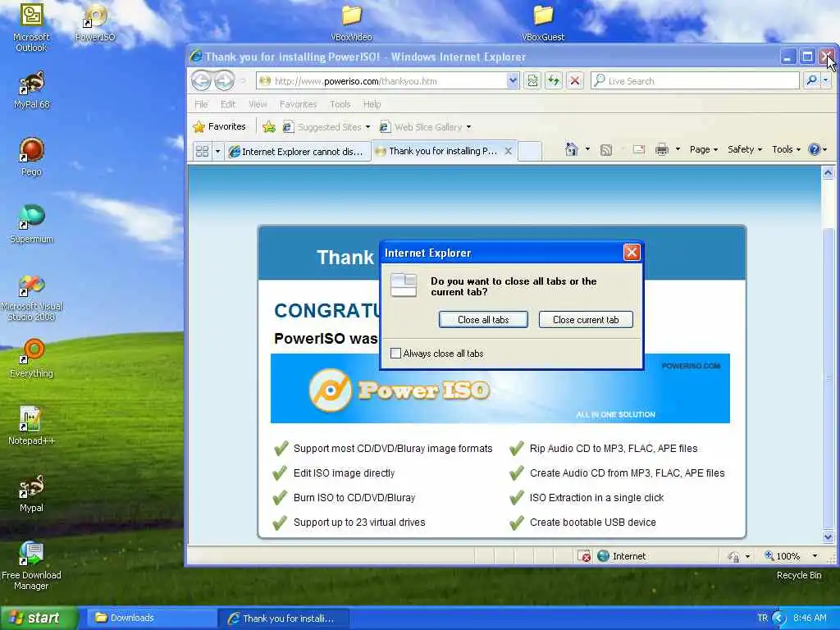The height and width of the screenshot is (630, 840).
Task: Click the Read Mail toolbar icon
Action: coord(638,150)
